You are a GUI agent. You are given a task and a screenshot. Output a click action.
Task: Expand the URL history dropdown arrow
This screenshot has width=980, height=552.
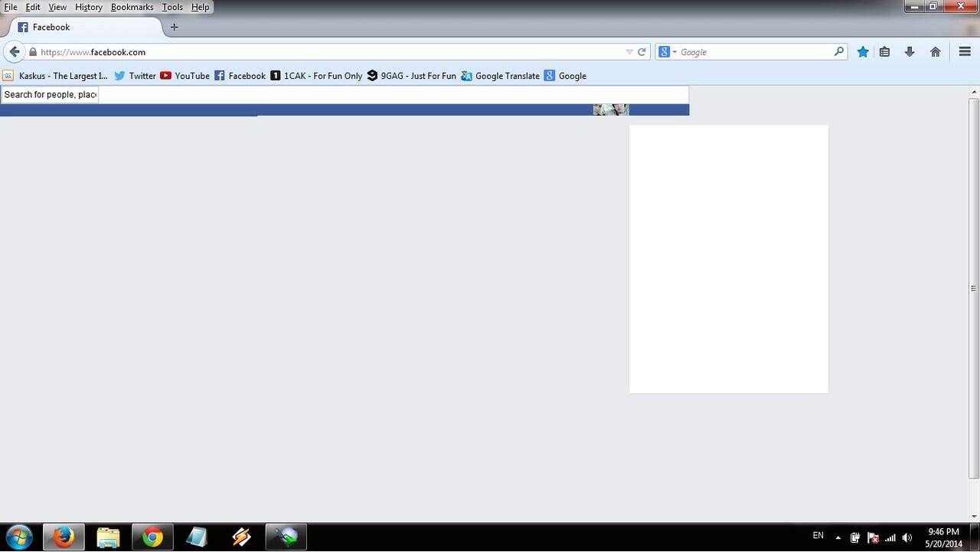[x=629, y=52]
